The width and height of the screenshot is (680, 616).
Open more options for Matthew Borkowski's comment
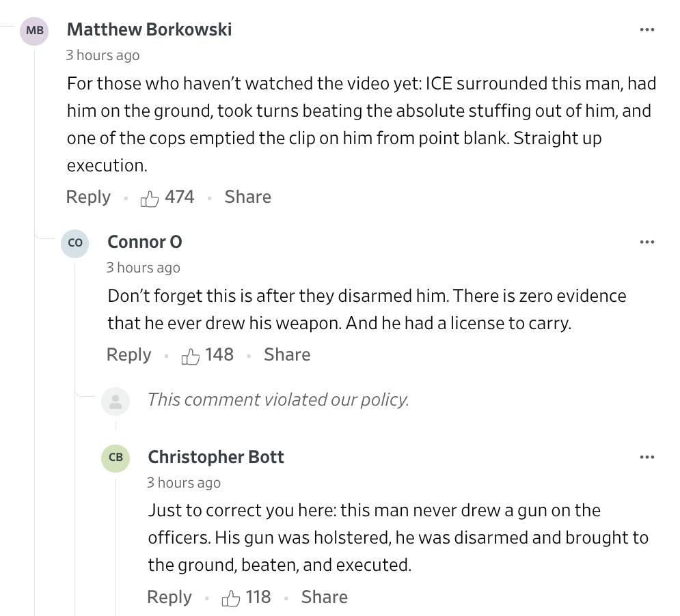(x=647, y=30)
